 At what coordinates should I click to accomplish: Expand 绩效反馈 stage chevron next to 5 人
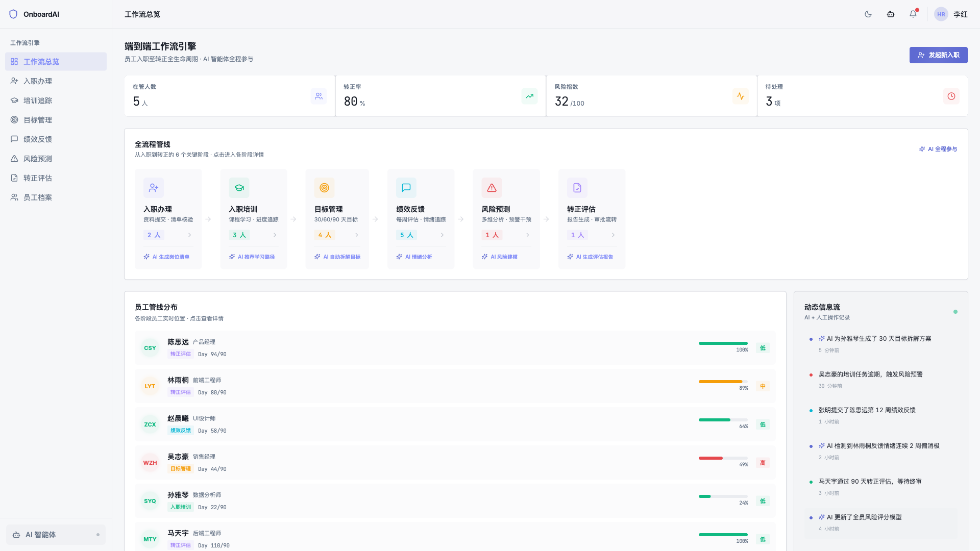pos(442,235)
